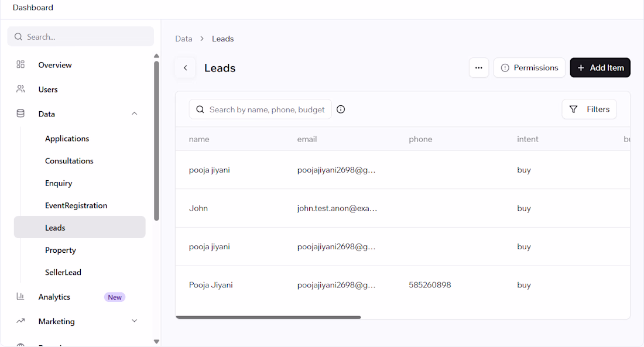Go back using the left arrow button

click(186, 68)
